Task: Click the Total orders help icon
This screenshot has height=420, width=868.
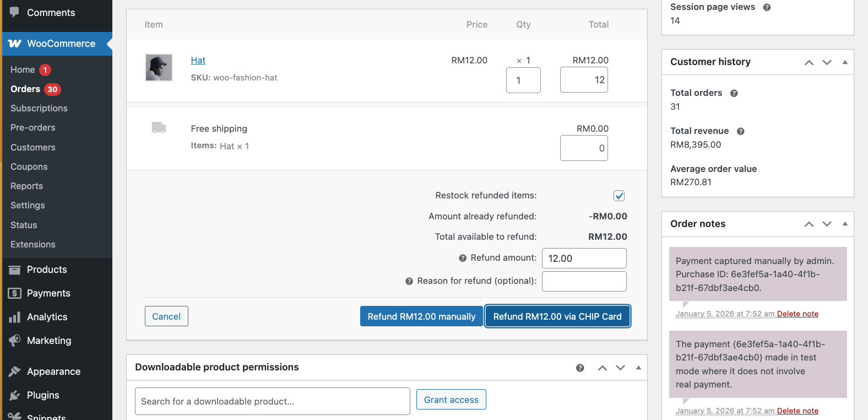Action: [734, 93]
